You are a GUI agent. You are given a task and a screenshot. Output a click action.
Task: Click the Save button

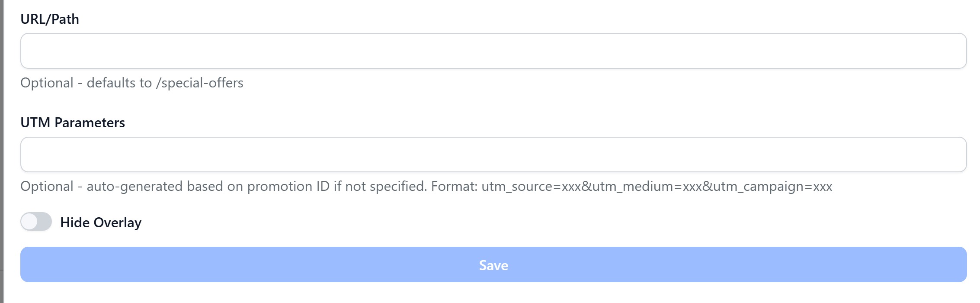[x=493, y=264]
